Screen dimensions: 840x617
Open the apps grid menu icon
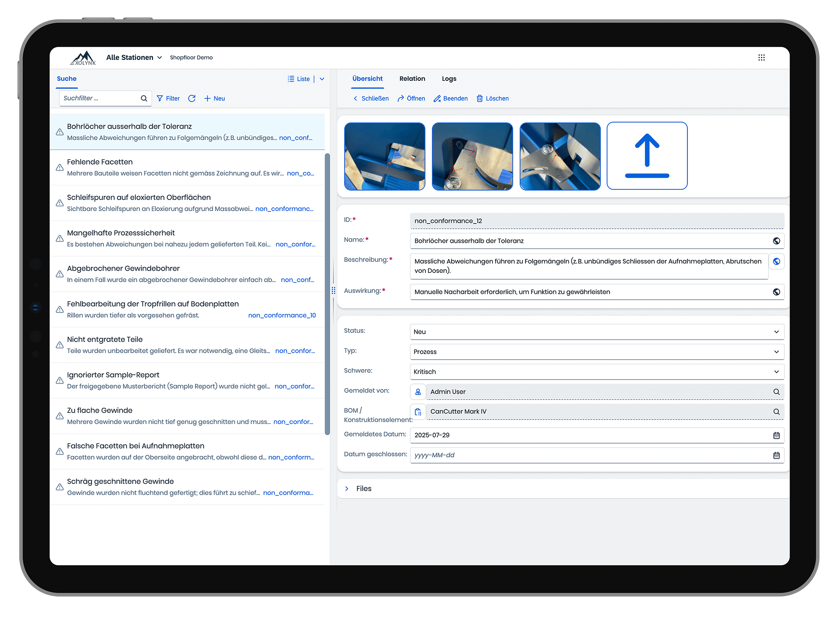[762, 57]
